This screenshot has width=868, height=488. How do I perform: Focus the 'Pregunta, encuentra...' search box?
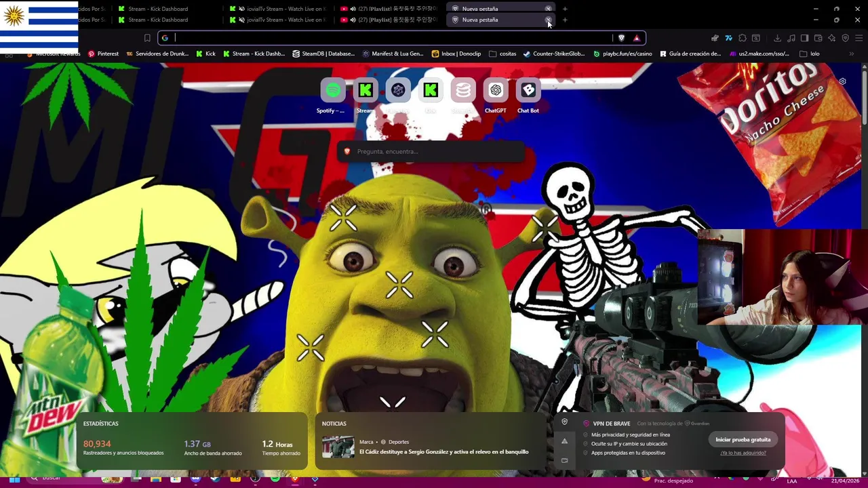click(x=431, y=151)
